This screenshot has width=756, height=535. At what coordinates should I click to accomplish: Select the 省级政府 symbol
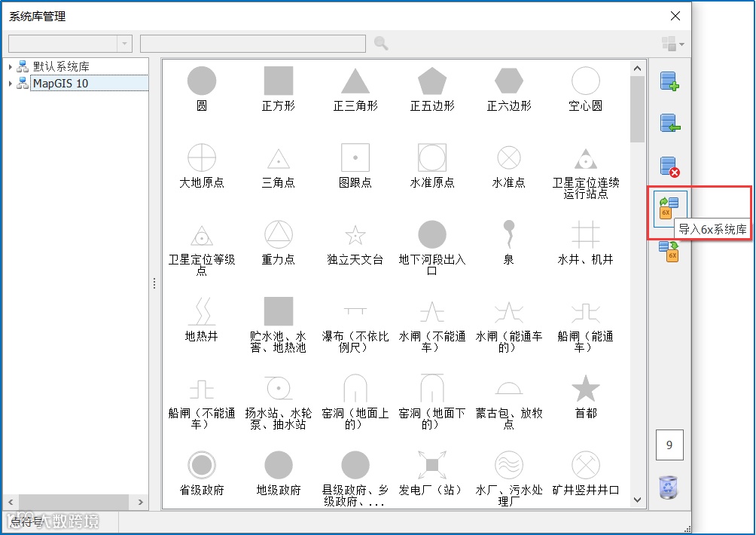point(202,473)
